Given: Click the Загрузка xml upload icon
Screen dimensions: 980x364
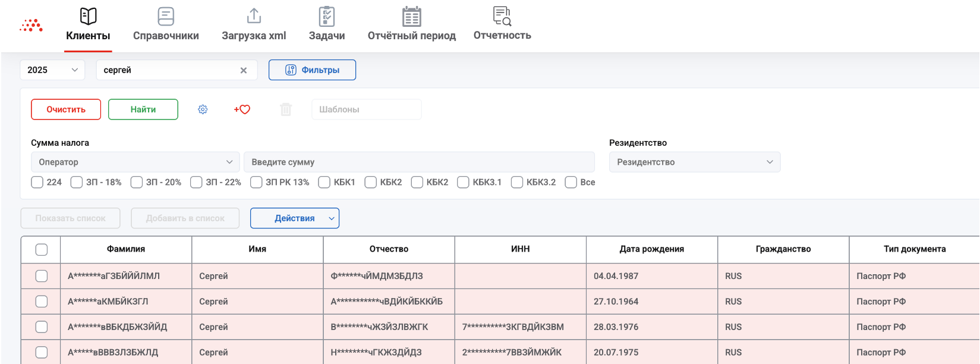Looking at the screenshot, I should click(254, 16).
